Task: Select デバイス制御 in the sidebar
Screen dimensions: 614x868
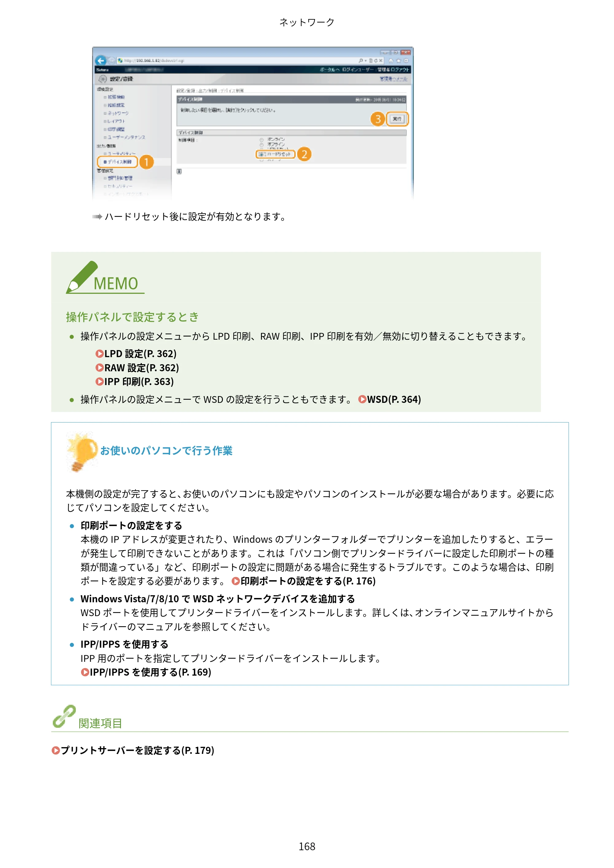Action: point(118,162)
